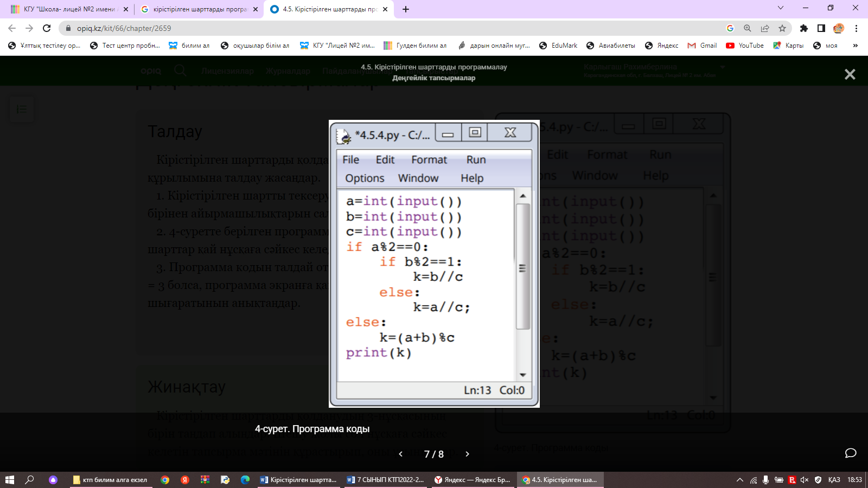Expand the hidden bookmarks chevron
This screenshot has height=488, width=868.
coord(856,46)
